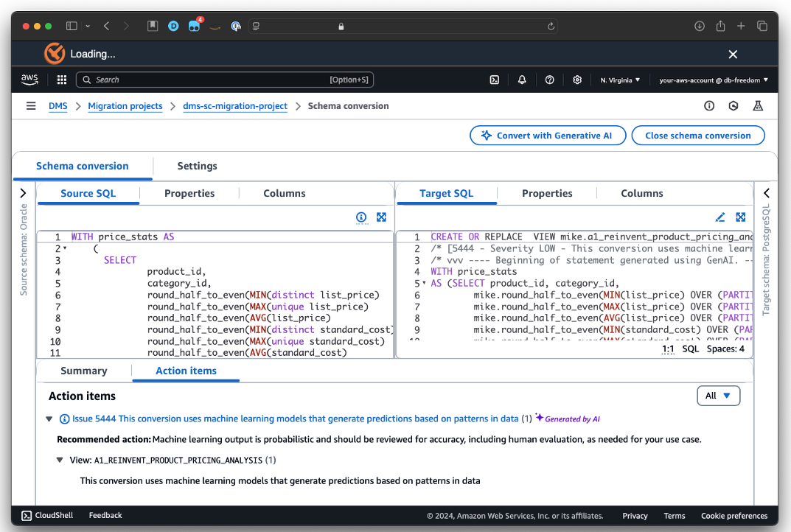Collapse the Issue 5444 disclosure triangle
This screenshot has height=532, width=791.
(x=49, y=419)
